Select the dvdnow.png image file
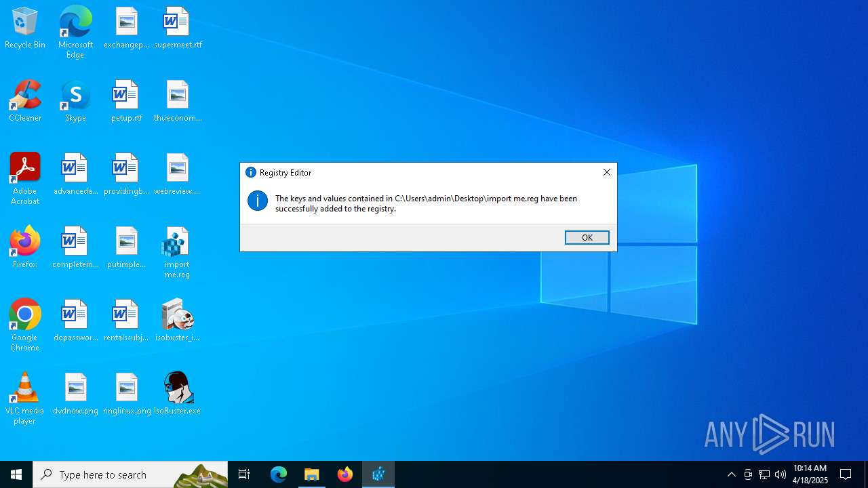The height and width of the screenshot is (488, 868). (x=75, y=394)
